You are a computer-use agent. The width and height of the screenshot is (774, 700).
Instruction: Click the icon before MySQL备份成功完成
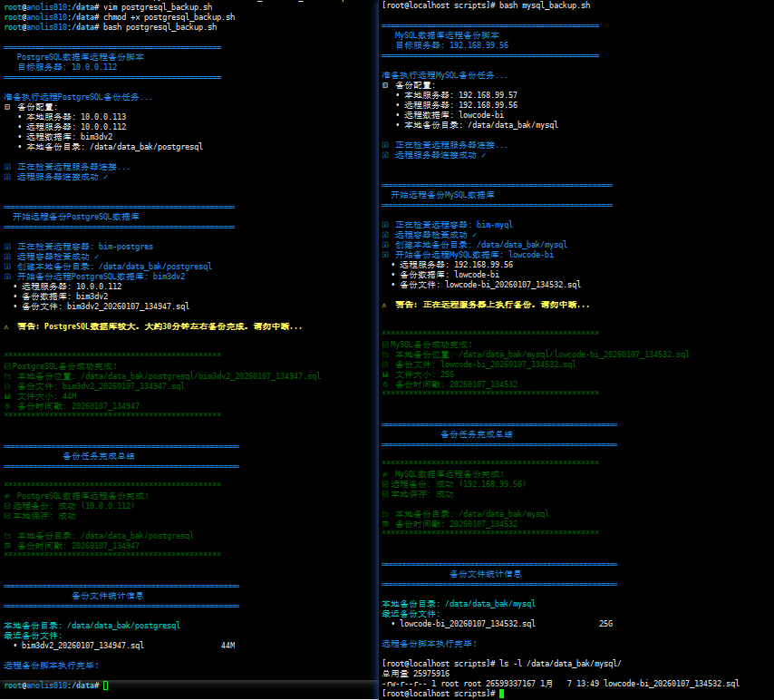pos(386,345)
